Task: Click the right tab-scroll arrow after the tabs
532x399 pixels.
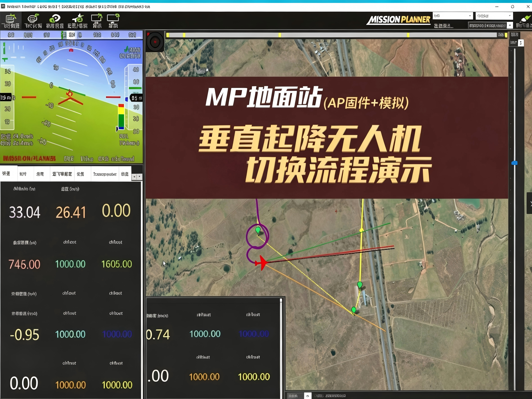Action: click(x=140, y=177)
